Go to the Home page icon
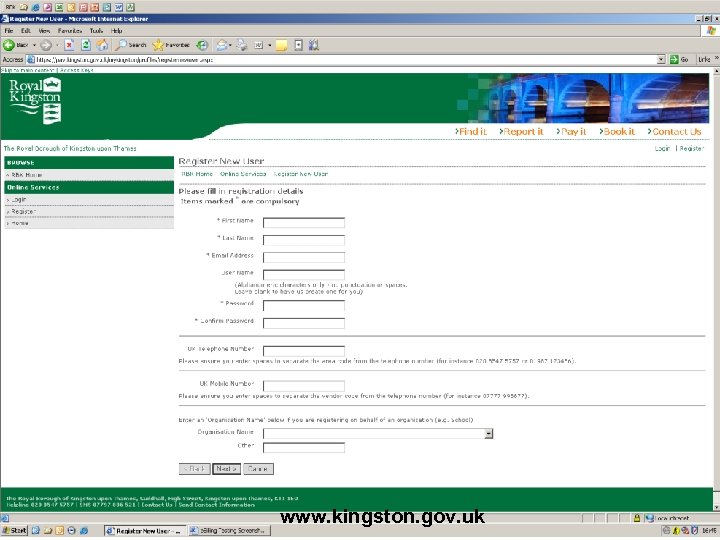This screenshot has height=540, width=720. 102,45
